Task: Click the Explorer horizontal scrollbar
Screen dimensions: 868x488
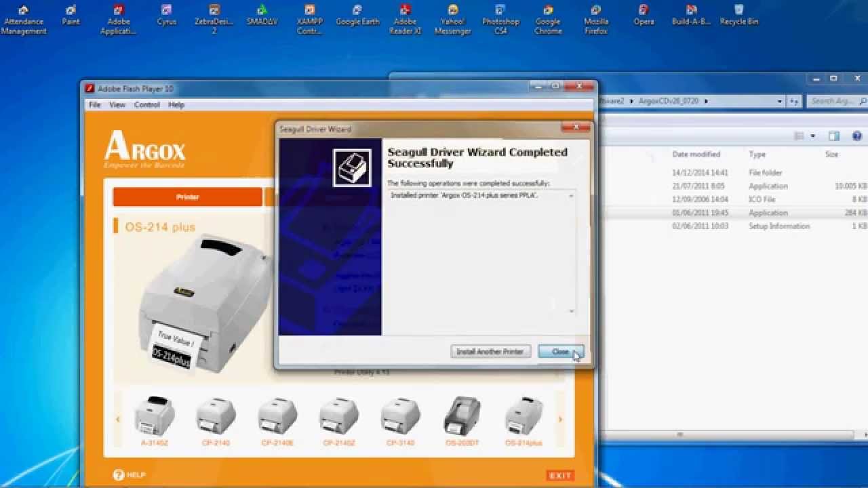Action: click(x=679, y=434)
